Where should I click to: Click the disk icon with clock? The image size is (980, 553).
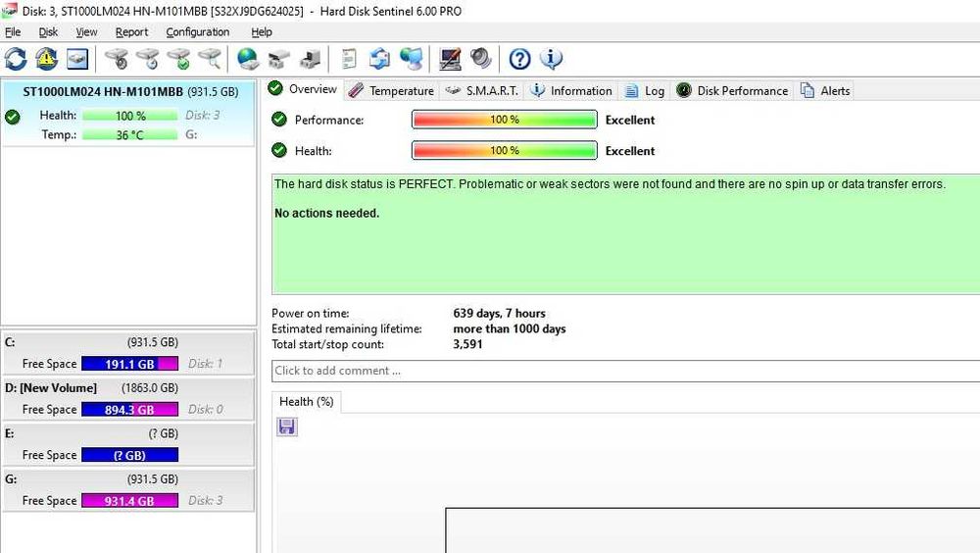[148, 59]
